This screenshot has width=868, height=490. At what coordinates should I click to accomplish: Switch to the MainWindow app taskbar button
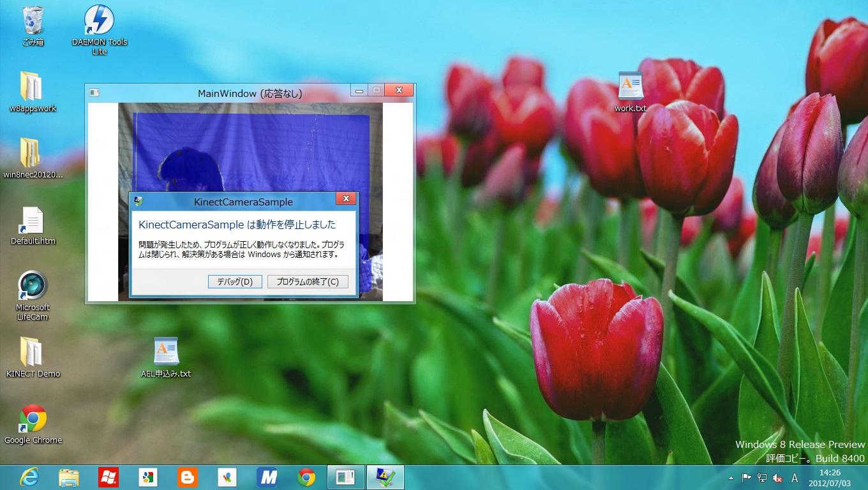346,477
